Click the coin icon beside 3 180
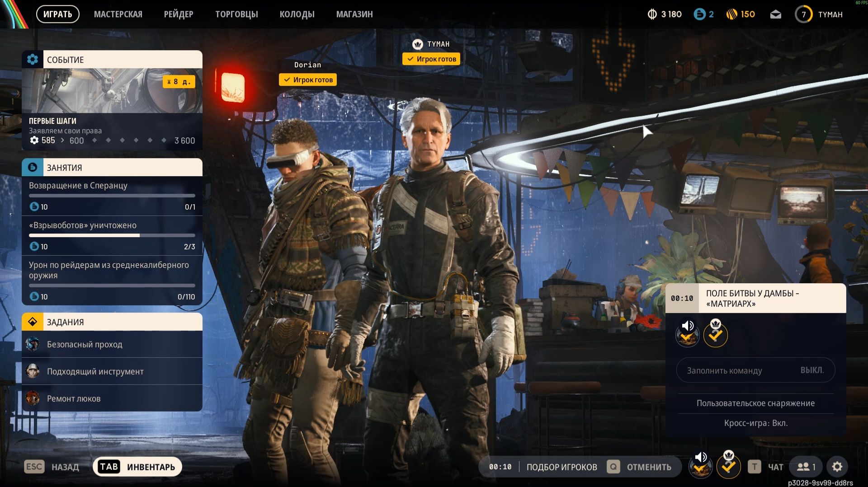This screenshot has height=487, width=868. click(x=652, y=14)
